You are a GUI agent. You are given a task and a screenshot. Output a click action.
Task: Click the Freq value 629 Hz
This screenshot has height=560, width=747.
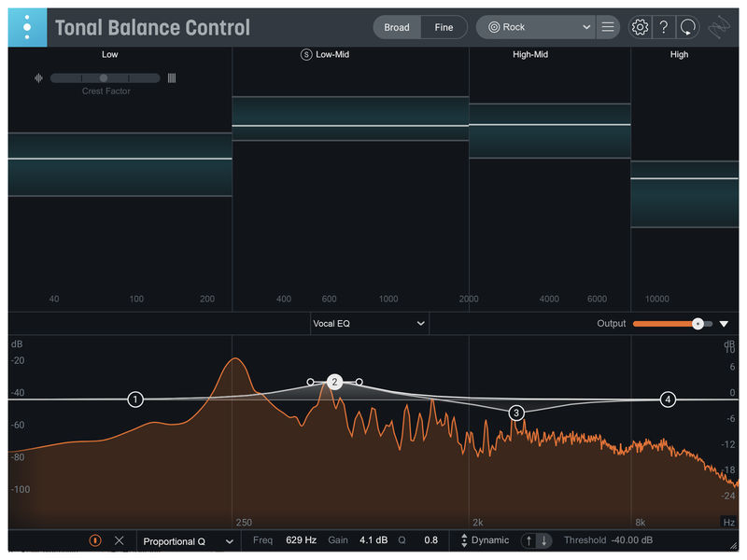301,540
